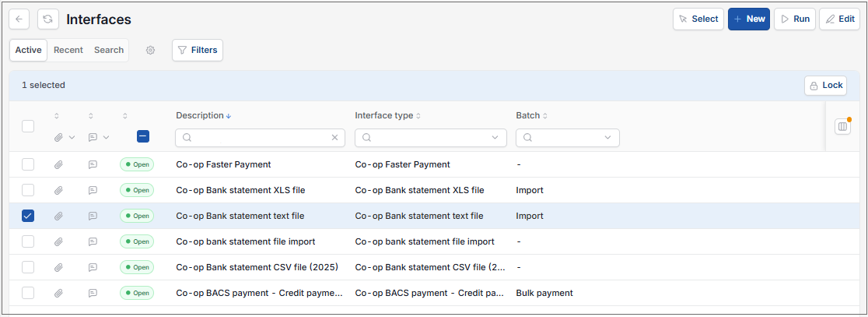Open the attachment column header dropdown chevron
Image resolution: width=868 pixels, height=317 pixels.
[x=72, y=138]
